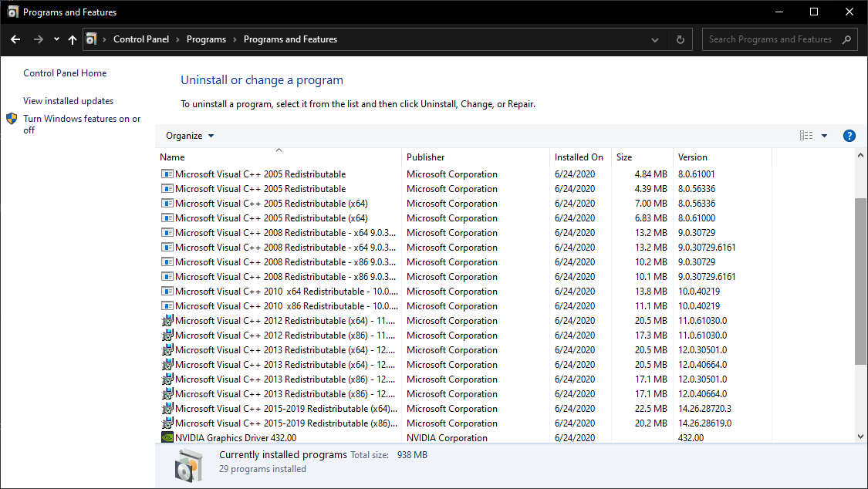Click the change view icon
Viewport: 868px width, 489px height.
806,136
